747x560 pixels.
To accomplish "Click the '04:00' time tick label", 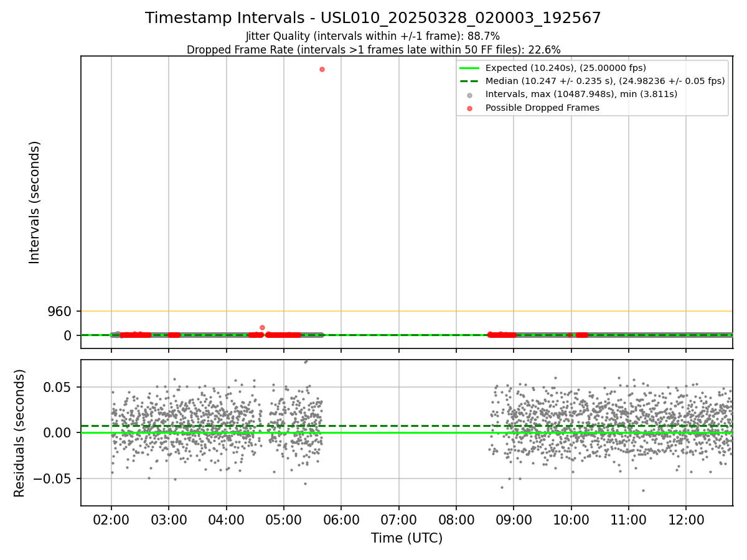I will tap(227, 519).
